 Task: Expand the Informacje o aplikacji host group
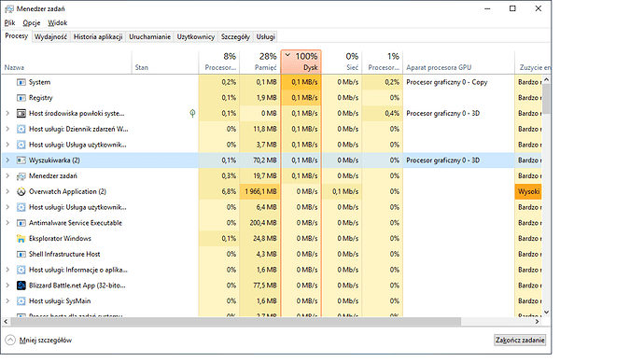[7, 270]
